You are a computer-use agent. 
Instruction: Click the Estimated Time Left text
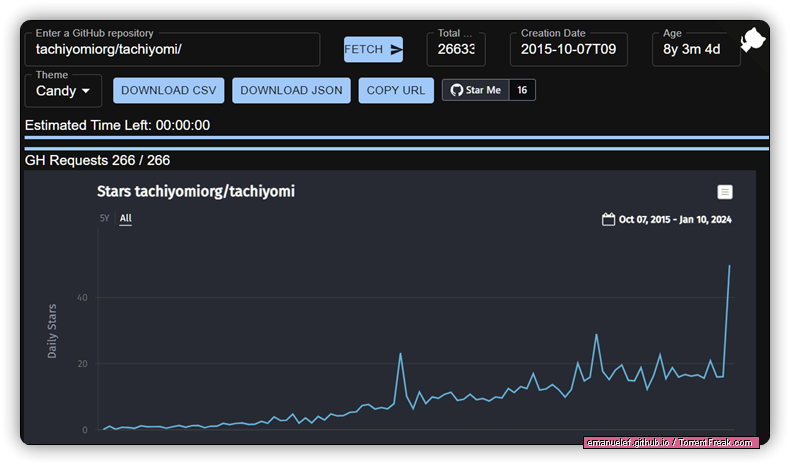click(x=117, y=125)
